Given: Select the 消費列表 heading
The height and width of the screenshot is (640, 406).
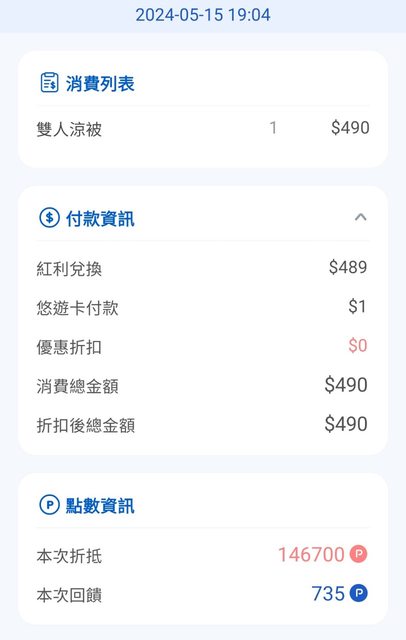Looking at the screenshot, I should coord(100,84).
